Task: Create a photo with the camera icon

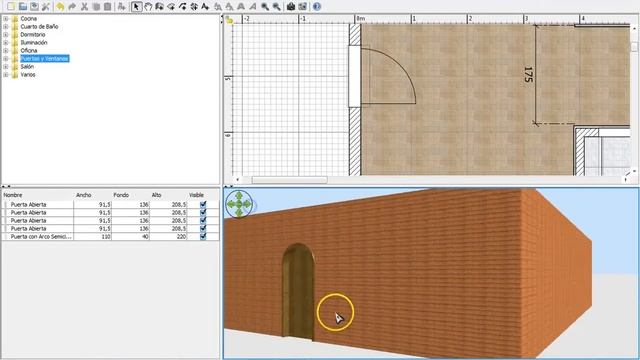Action: tap(291, 7)
